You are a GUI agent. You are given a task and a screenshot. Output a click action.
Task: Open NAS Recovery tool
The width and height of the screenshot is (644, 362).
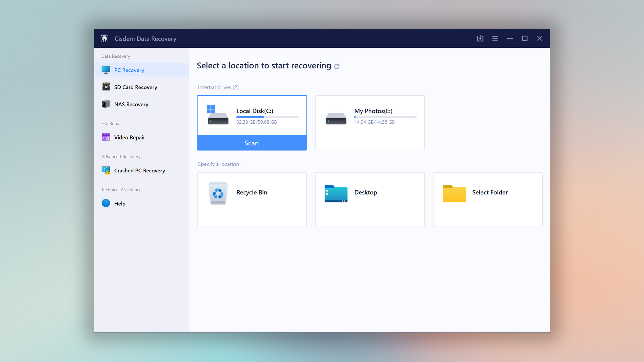[x=131, y=104]
